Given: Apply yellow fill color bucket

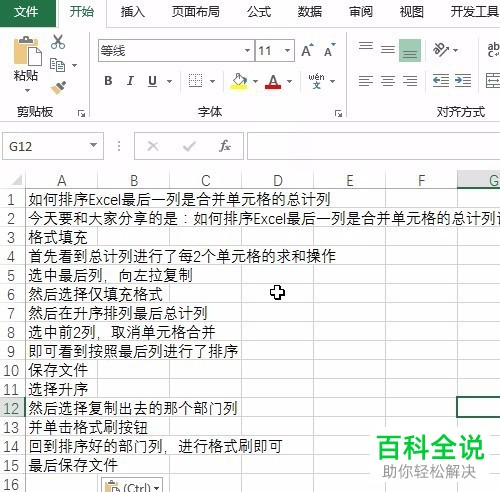Looking at the screenshot, I should 239,81.
